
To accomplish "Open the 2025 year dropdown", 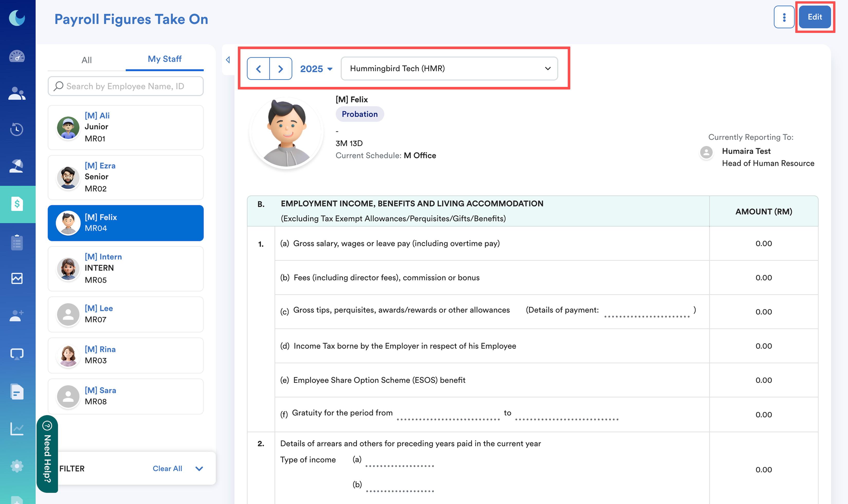I will tap(316, 69).
